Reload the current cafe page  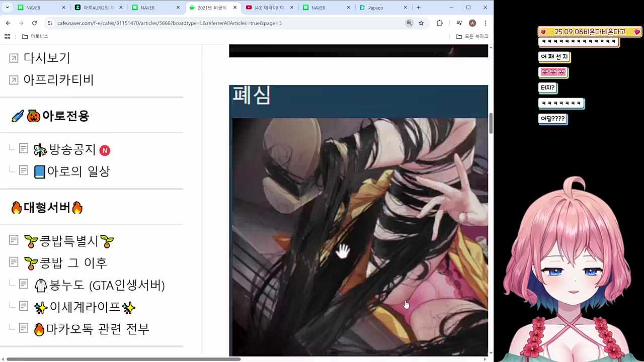(34, 23)
